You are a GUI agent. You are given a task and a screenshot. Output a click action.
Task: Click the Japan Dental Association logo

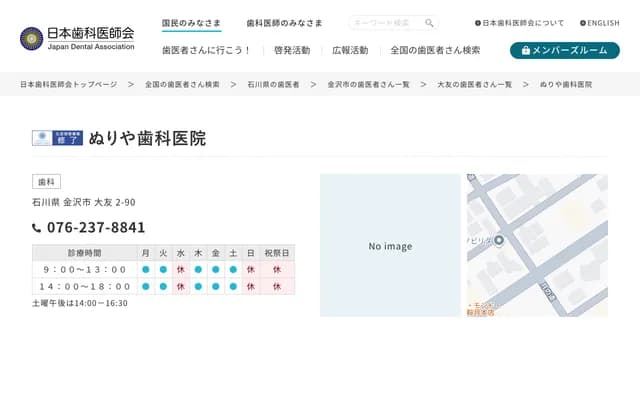77,38
